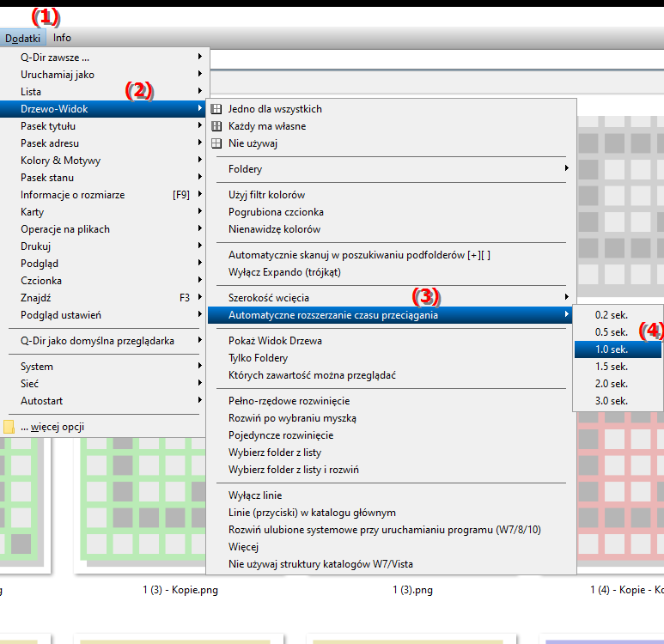Open the Znajdź F3 submenu
This screenshot has width=664, height=644.
tap(104, 298)
